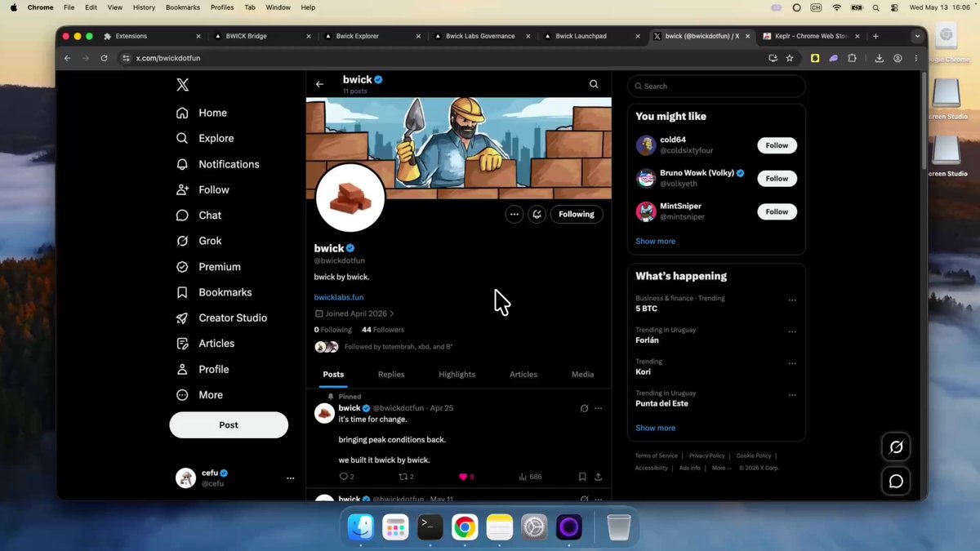
Task: Follow MintSniper in suggestions
Action: click(x=777, y=211)
